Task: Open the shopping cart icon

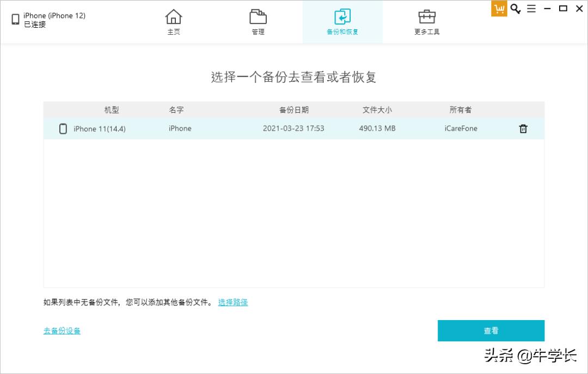Action: tap(499, 9)
